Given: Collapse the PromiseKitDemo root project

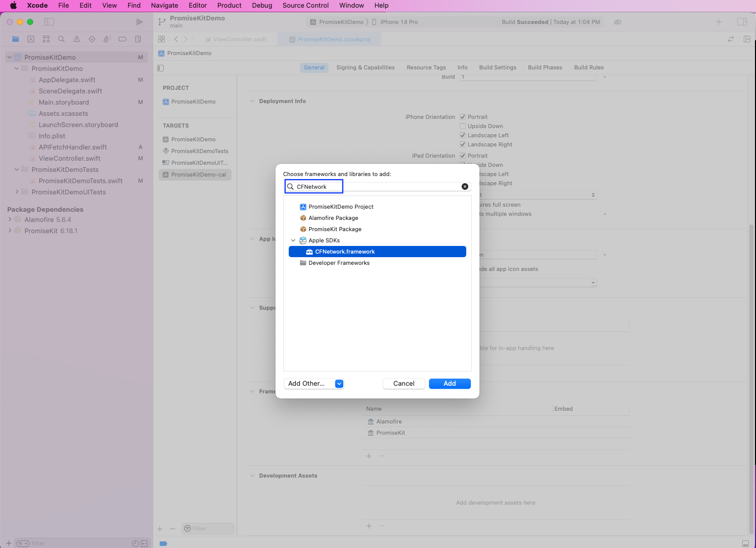Looking at the screenshot, I should coord(9,57).
